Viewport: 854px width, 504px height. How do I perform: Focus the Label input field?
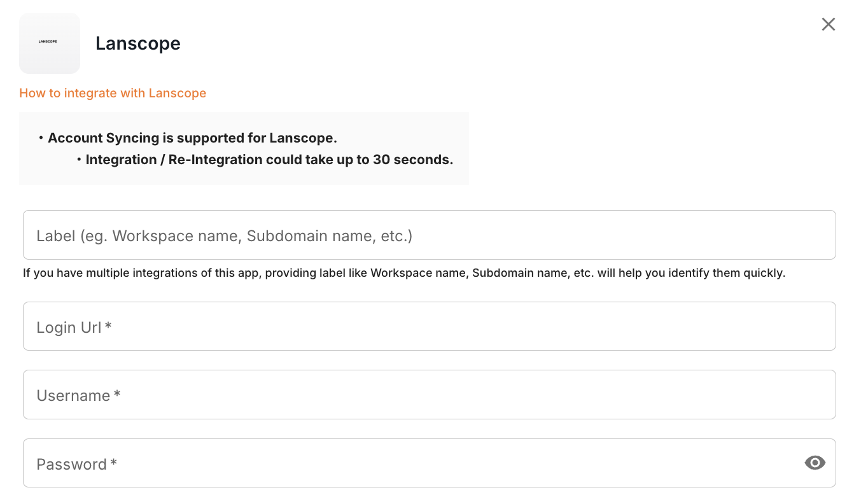click(x=429, y=235)
